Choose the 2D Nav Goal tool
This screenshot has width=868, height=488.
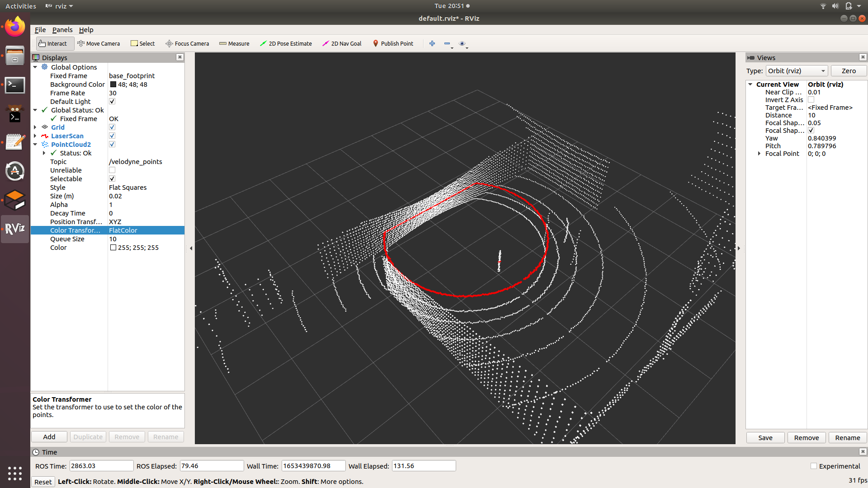click(x=341, y=43)
